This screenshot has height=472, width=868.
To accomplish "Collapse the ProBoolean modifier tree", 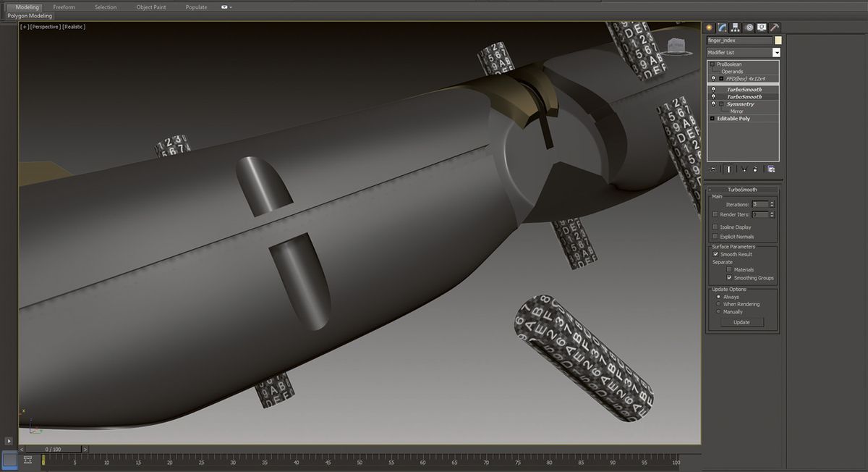I will pyautogui.click(x=712, y=64).
